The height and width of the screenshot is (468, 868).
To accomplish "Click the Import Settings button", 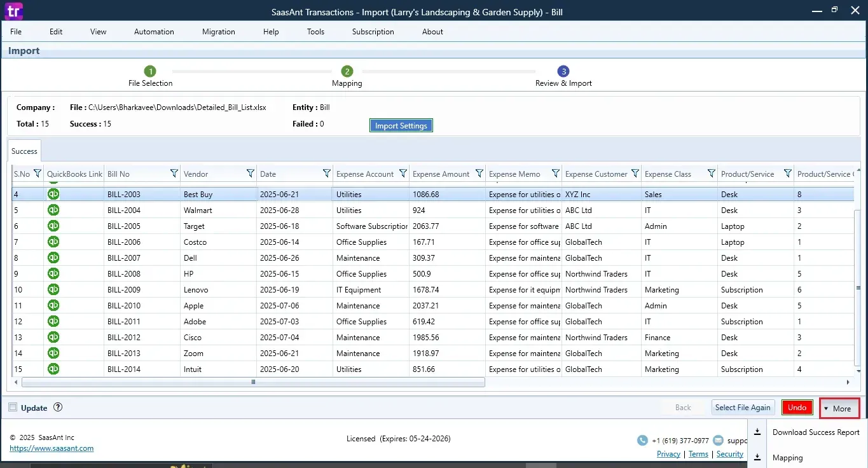I will 401,126.
